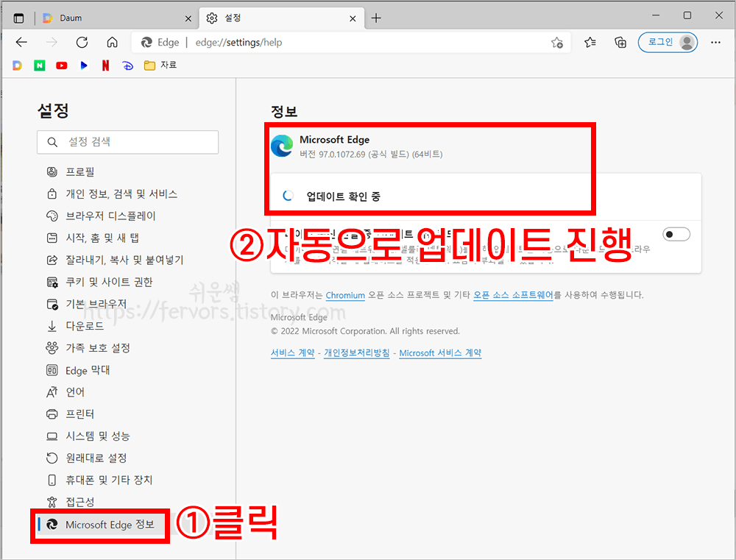736x560 pixels.
Task: Close the Daum tab
Action: point(188,19)
